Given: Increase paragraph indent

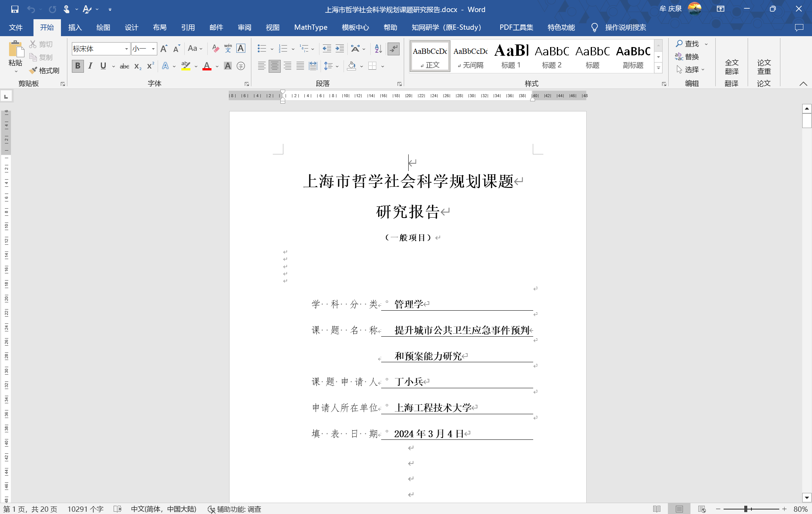Looking at the screenshot, I should [340, 49].
